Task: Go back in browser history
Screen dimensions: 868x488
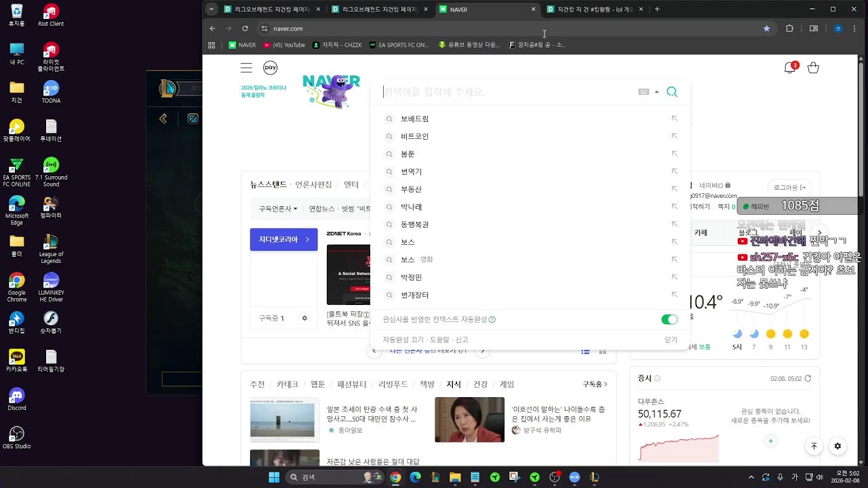Action: (212, 28)
